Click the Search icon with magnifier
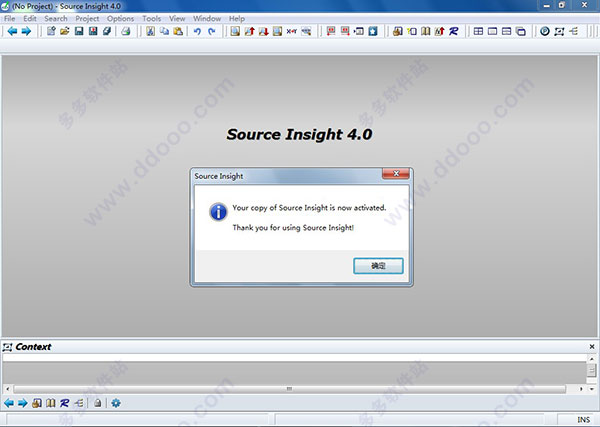Image resolution: width=600 pixels, height=427 pixels. coord(235,31)
